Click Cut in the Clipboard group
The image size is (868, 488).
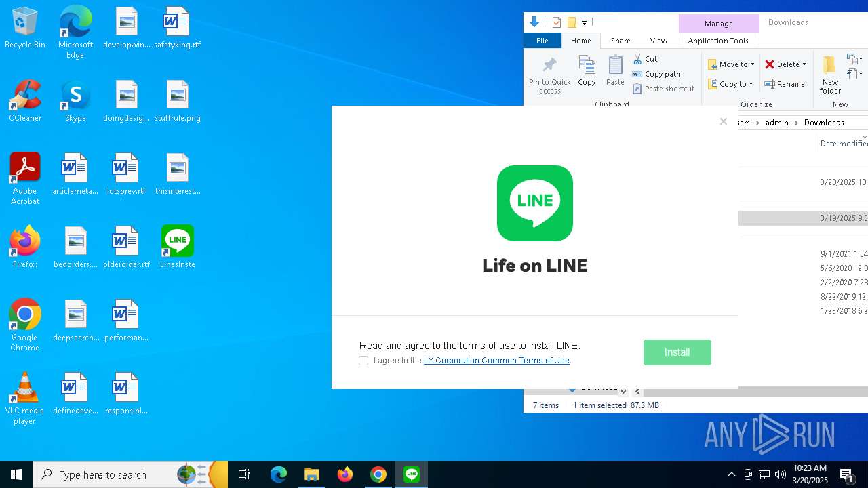click(645, 59)
